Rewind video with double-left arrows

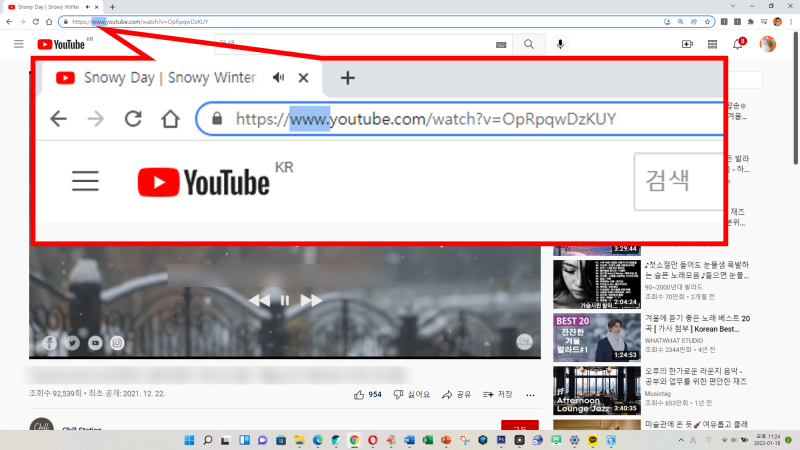(x=259, y=301)
